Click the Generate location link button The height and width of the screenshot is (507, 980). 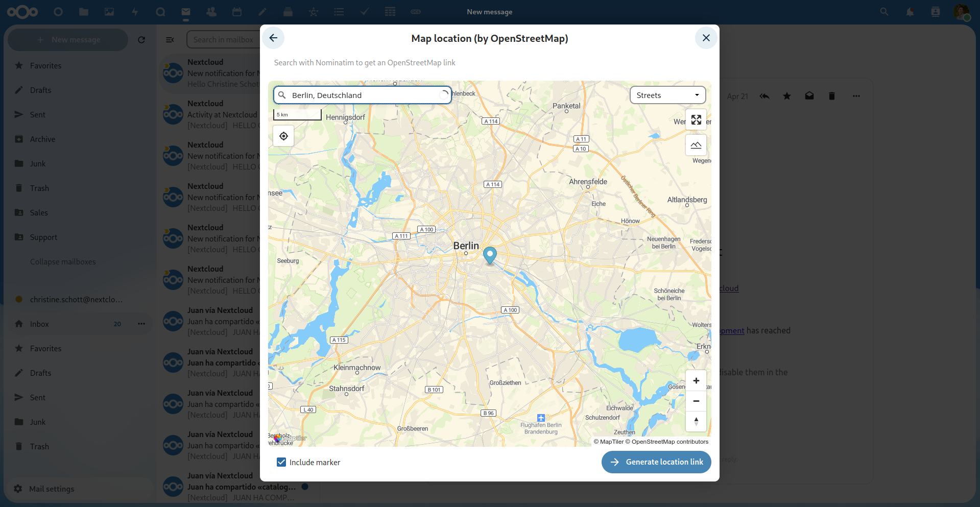(656, 462)
